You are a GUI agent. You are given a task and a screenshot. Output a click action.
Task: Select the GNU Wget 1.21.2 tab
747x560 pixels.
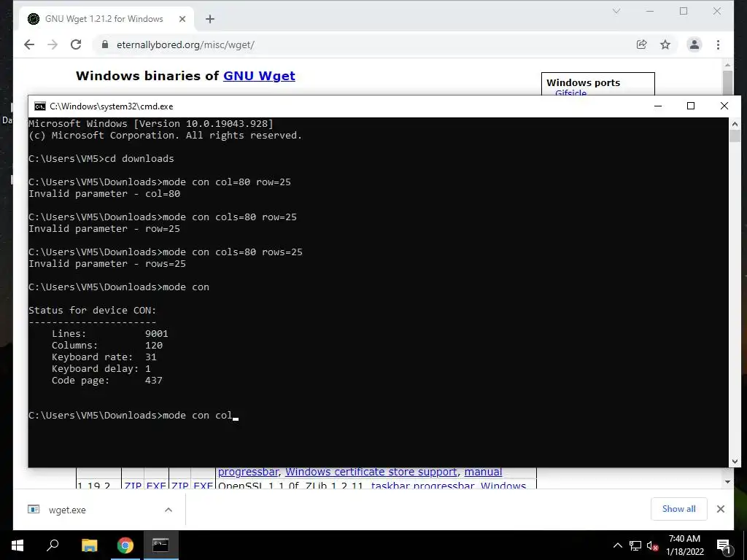(x=104, y=19)
